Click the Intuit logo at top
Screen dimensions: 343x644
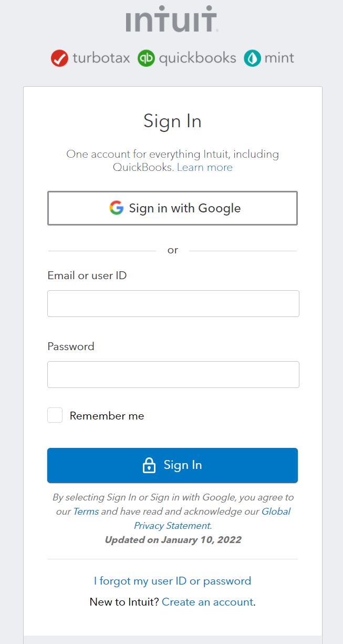tap(172, 18)
